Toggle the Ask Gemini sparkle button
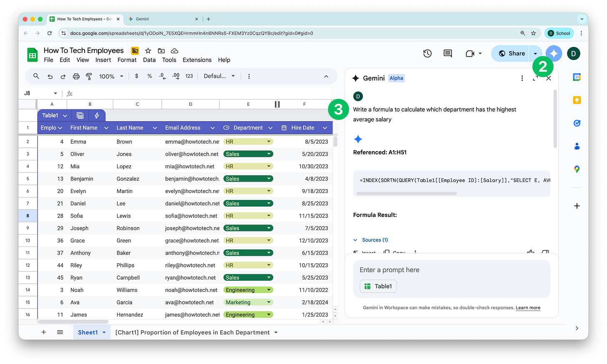The image size is (607, 364). tap(554, 53)
